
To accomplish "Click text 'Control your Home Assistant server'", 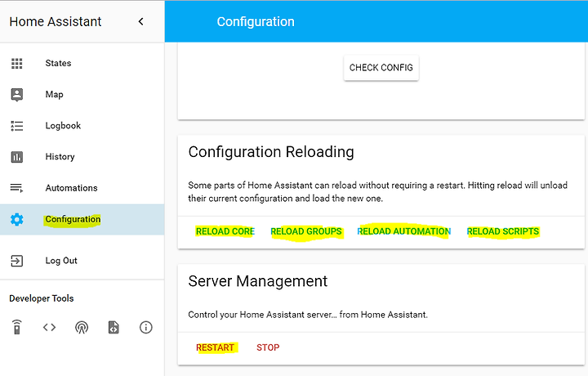I will (x=259, y=315).
